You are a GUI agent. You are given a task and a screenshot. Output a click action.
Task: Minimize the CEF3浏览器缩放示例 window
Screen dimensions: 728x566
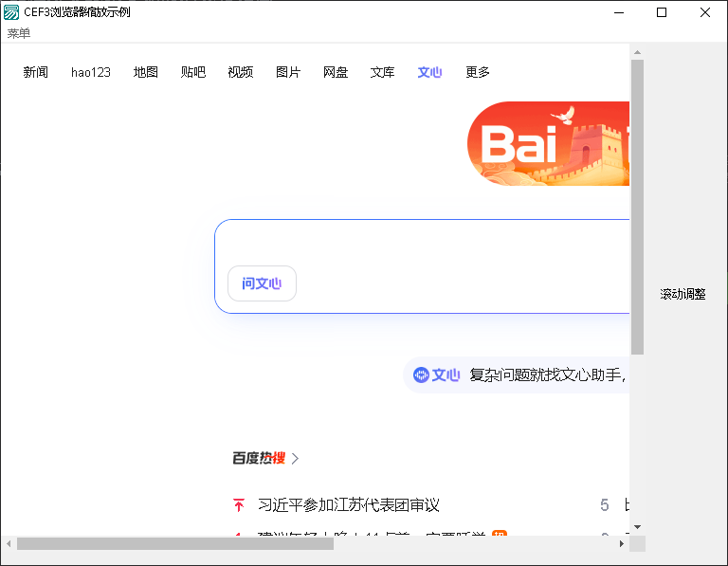pyautogui.click(x=619, y=12)
